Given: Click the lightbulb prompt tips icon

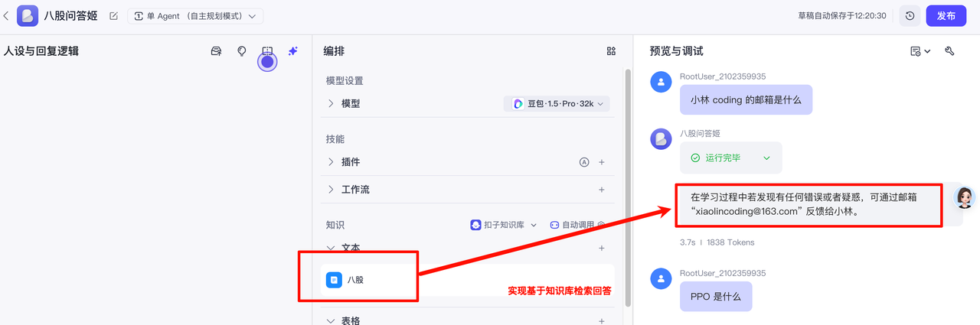Looking at the screenshot, I should (242, 51).
